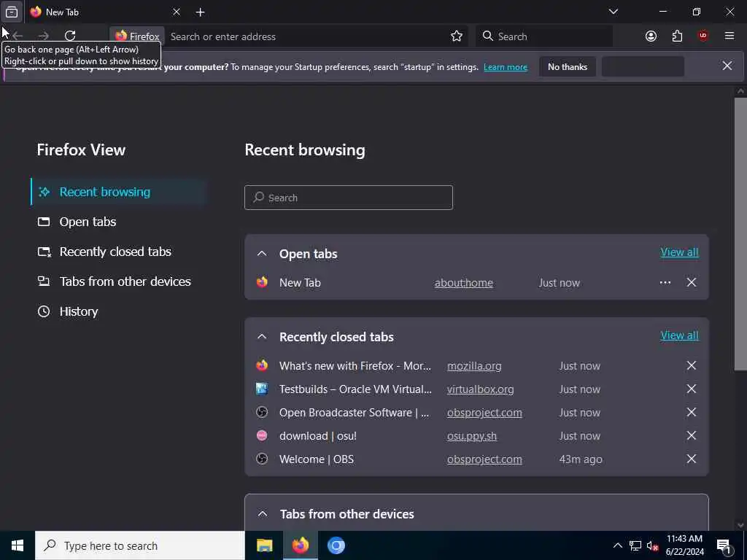This screenshot has height=560, width=747.
Task: Reopen Welcome | OBS tab
Action: point(317,459)
